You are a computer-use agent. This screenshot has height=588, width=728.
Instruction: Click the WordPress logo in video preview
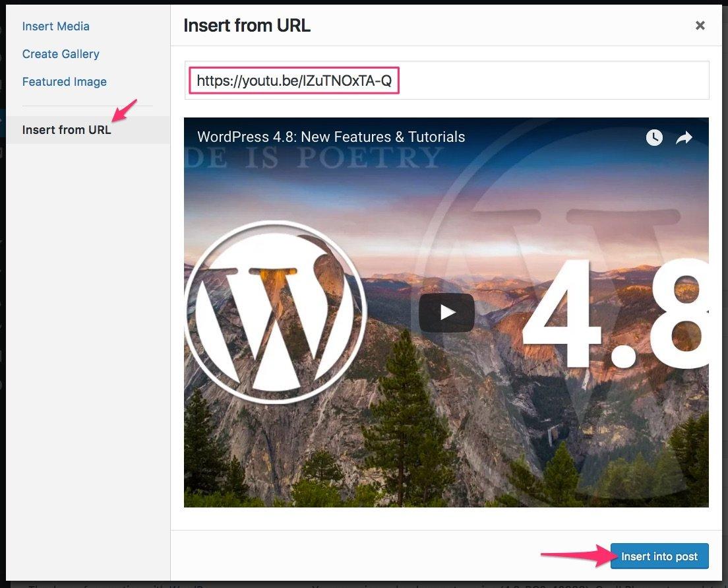[x=275, y=311]
